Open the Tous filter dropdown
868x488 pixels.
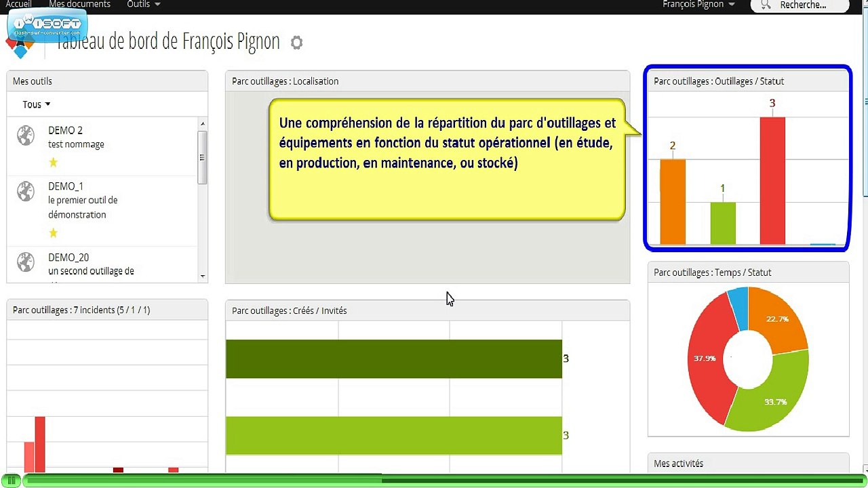pyautogui.click(x=37, y=104)
